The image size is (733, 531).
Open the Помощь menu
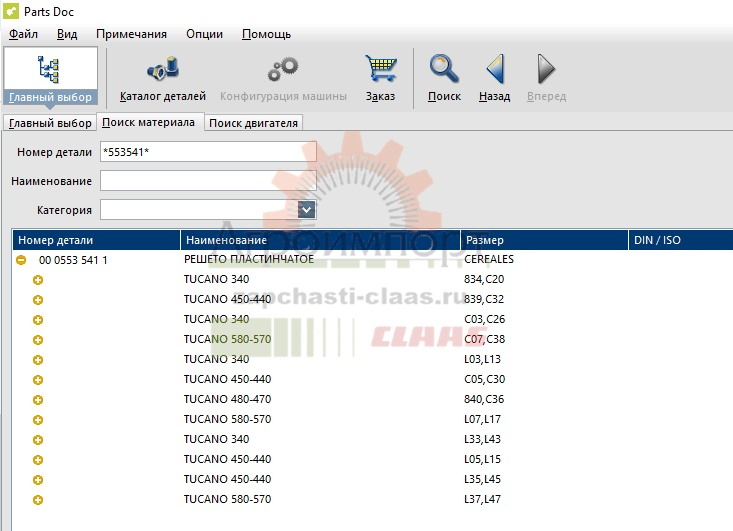point(266,34)
